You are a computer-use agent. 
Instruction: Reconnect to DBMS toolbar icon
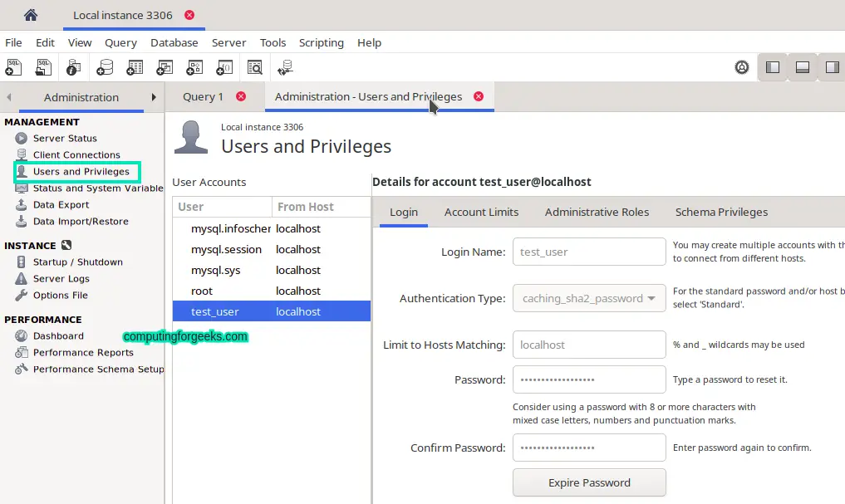[x=285, y=67]
